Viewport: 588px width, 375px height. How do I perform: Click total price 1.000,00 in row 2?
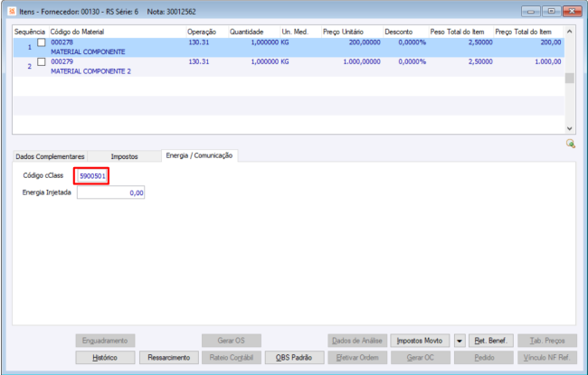[x=548, y=61]
